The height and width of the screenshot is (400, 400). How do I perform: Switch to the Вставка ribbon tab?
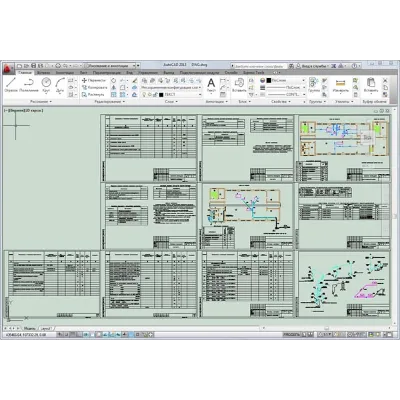pos(44,72)
